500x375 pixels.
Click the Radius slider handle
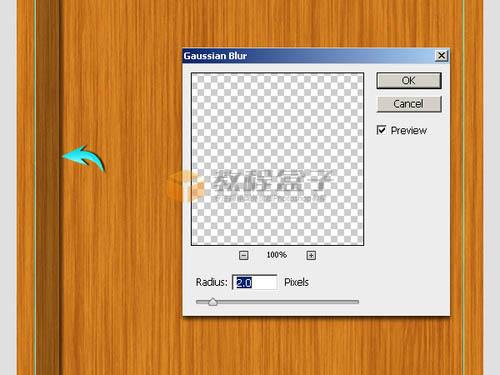(x=213, y=302)
